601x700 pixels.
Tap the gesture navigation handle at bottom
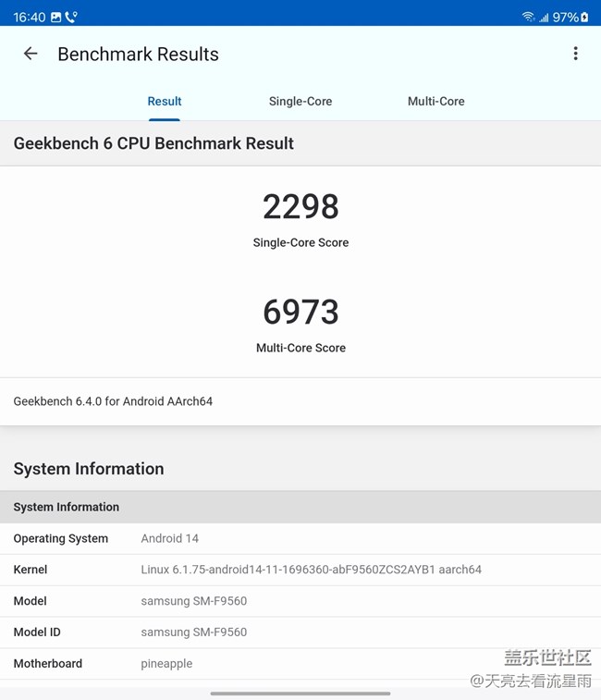[x=300, y=693]
